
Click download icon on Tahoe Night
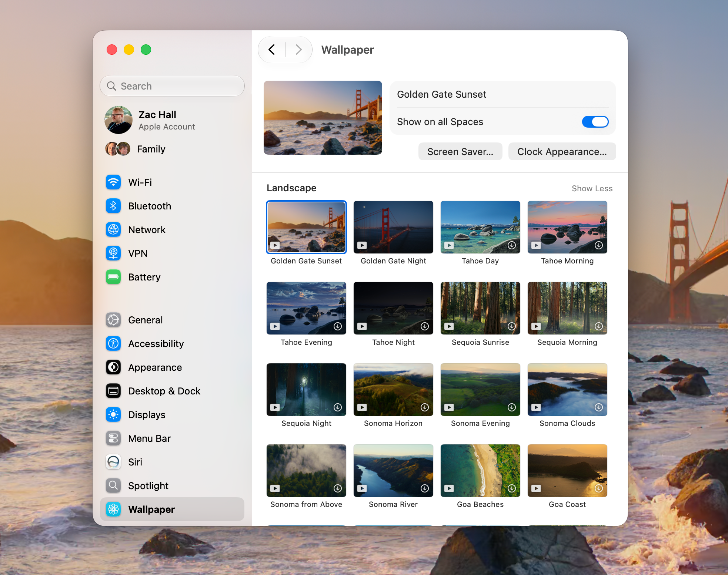point(425,326)
